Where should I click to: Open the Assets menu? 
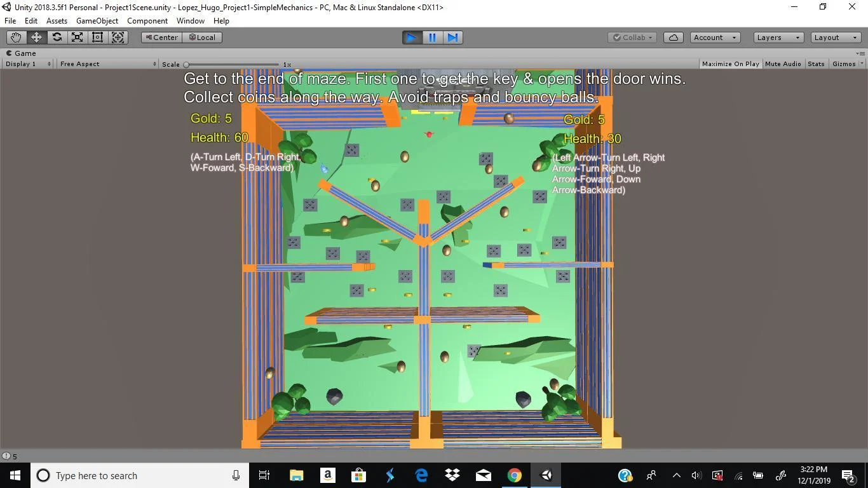click(57, 21)
